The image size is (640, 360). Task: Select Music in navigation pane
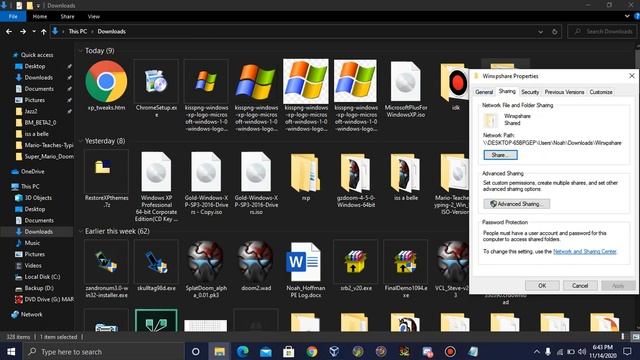tap(32, 243)
